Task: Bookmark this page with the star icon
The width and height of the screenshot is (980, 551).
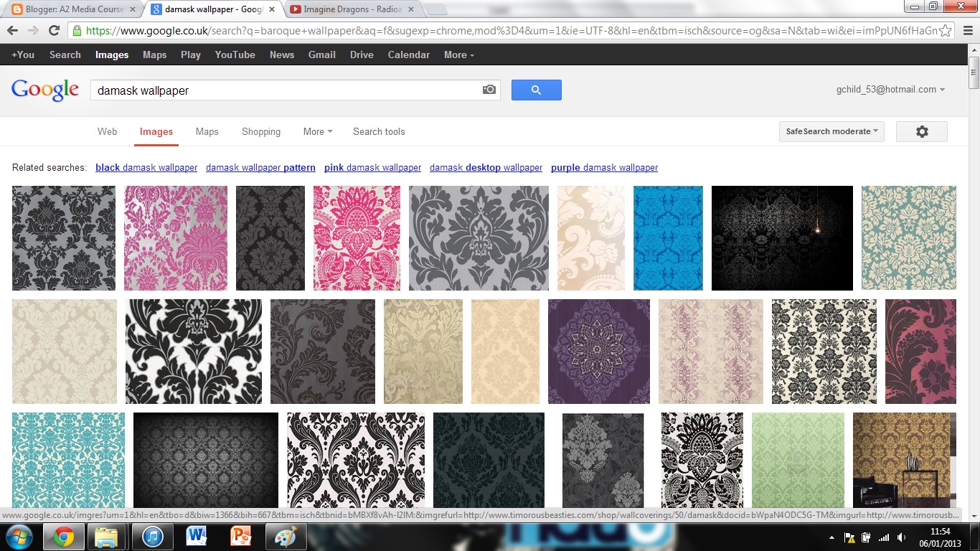Action: point(946,31)
